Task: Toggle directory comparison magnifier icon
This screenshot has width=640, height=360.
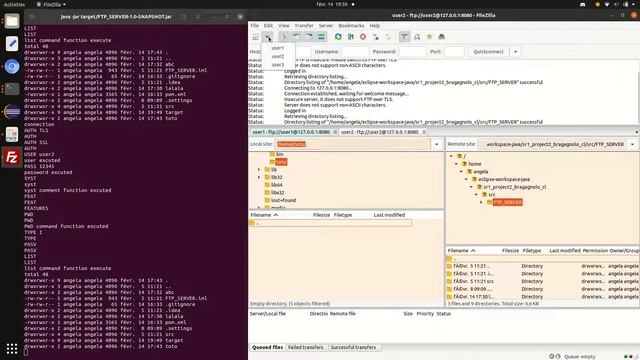Action: [417, 37]
